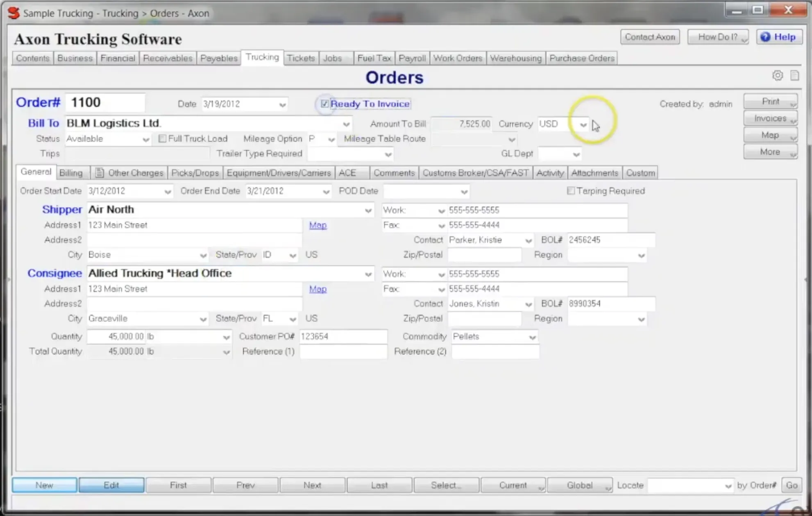Screen dimensions: 812x516
Task: Open the Status Available dropdown
Action: coord(145,139)
